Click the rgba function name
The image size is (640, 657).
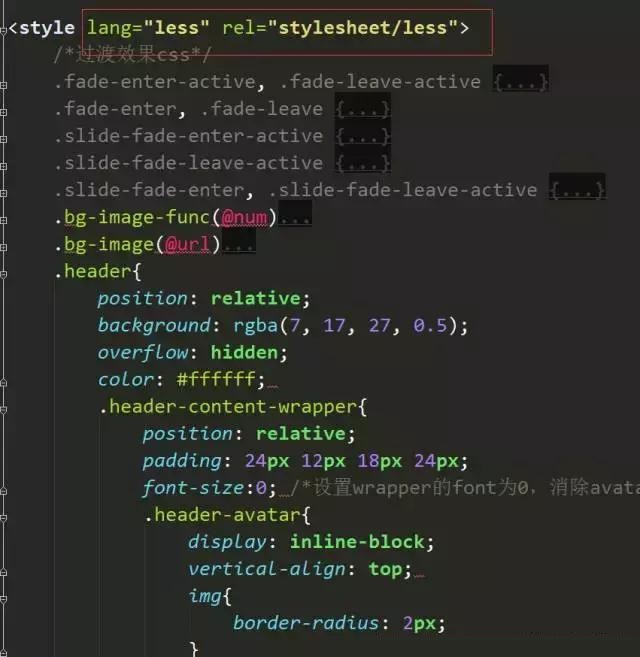(x=255, y=326)
